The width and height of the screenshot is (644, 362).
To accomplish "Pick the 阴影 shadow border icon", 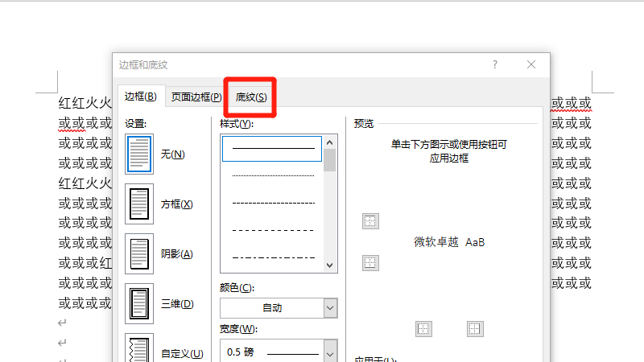I will pos(139,253).
